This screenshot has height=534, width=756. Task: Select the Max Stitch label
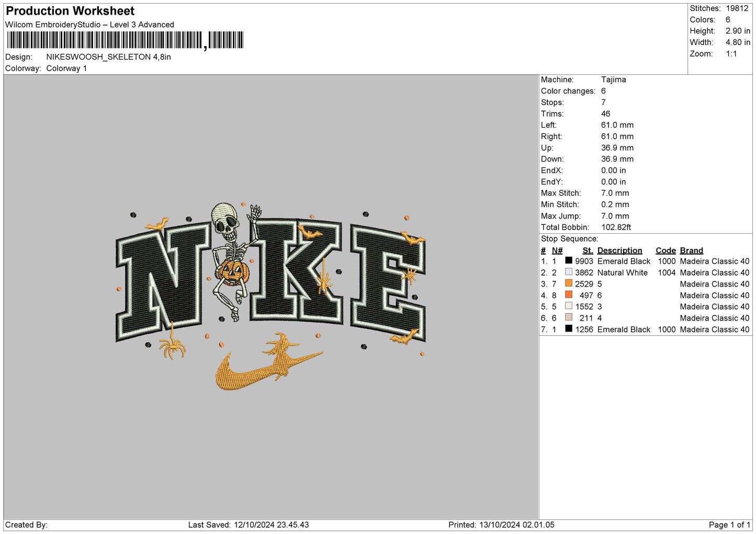tap(561, 193)
